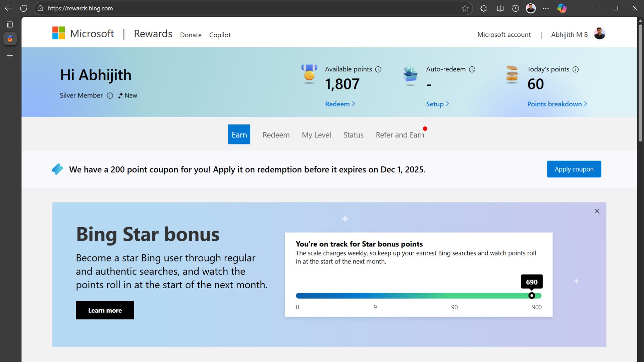Click the coupon megaphone icon
The height and width of the screenshot is (362, 644).
point(57,169)
